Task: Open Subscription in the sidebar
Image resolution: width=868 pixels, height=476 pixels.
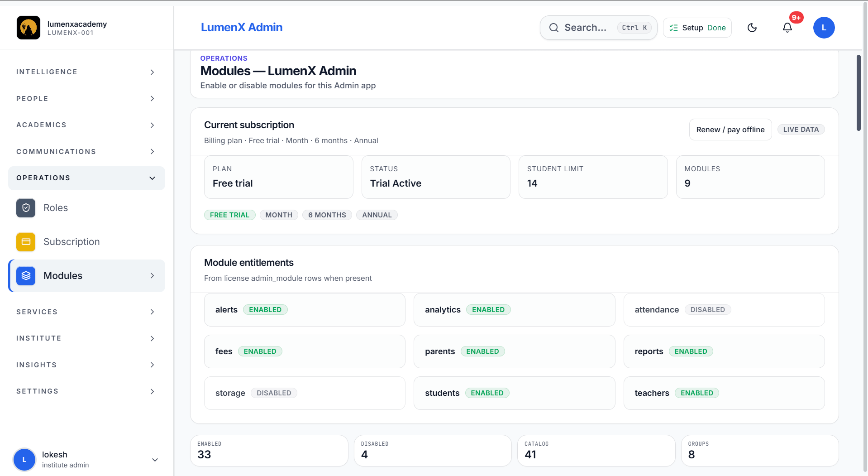Action: 86,242
